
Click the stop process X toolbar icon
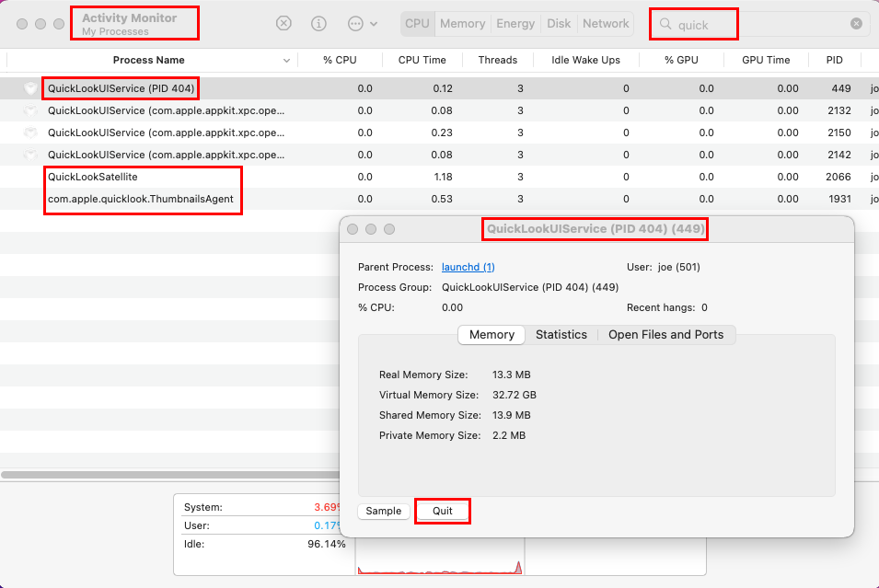tap(283, 24)
